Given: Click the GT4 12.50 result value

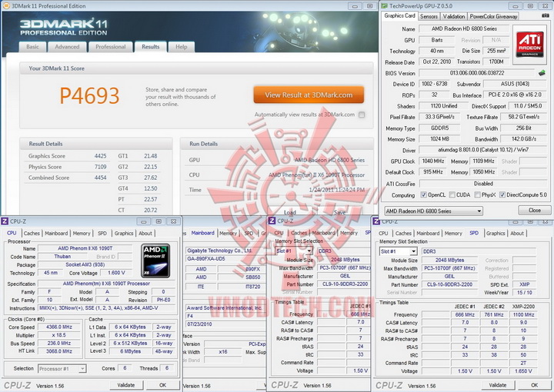Looking at the screenshot, I should [151, 188].
